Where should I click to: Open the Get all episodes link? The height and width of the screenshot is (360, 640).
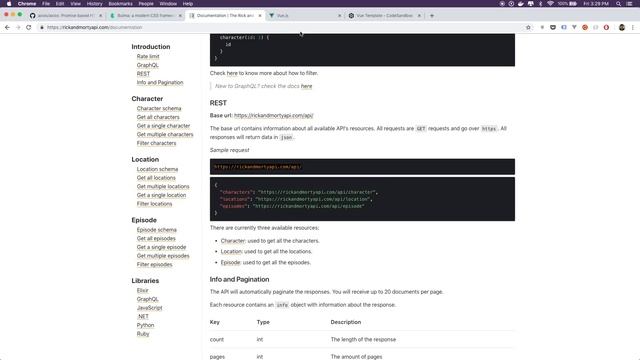pos(156,238)
